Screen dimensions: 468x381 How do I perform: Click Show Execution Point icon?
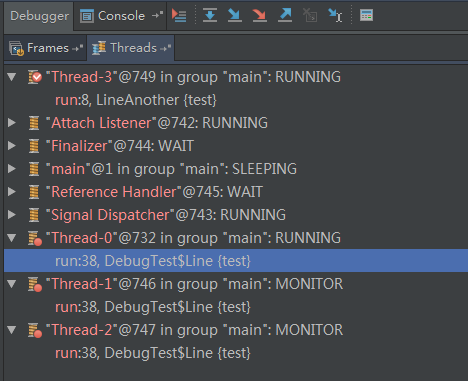click(x=179, y=15)
